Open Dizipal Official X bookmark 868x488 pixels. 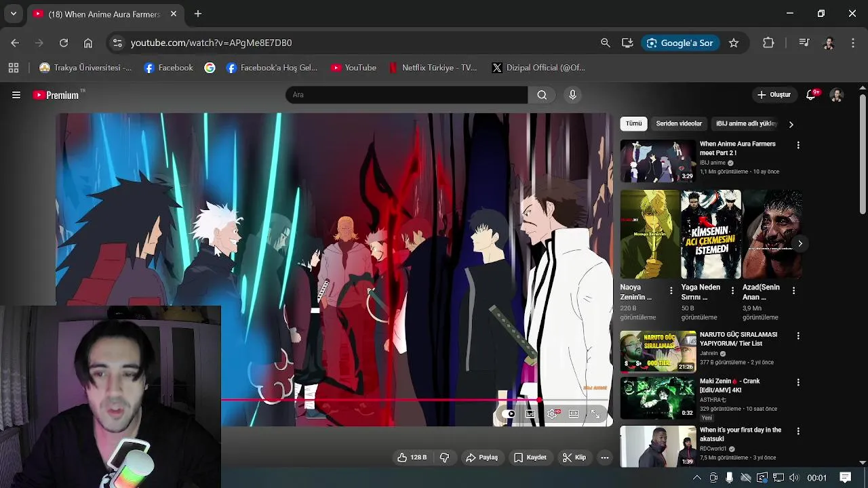[x=538, y=68]
